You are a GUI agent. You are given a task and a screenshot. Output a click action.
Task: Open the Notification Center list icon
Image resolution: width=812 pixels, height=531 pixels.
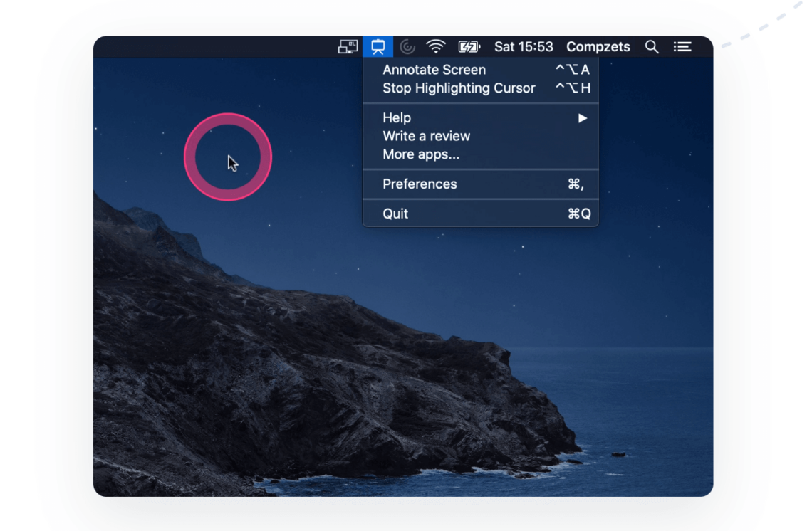click(x=682, y=46)
